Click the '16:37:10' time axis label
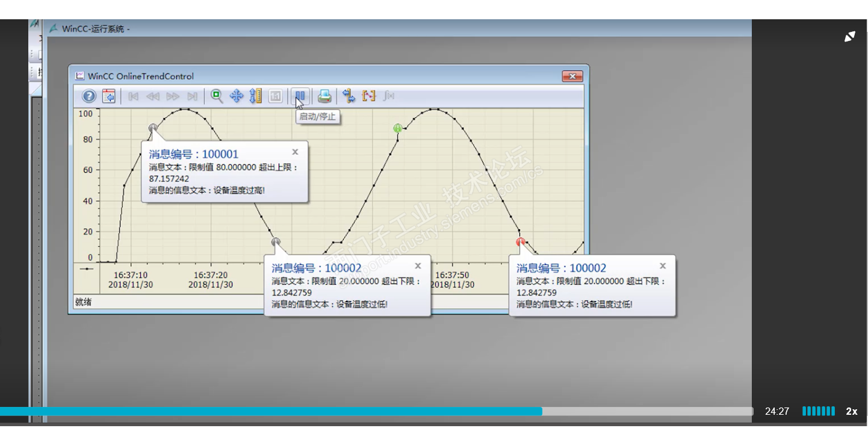 click(131, 275)
